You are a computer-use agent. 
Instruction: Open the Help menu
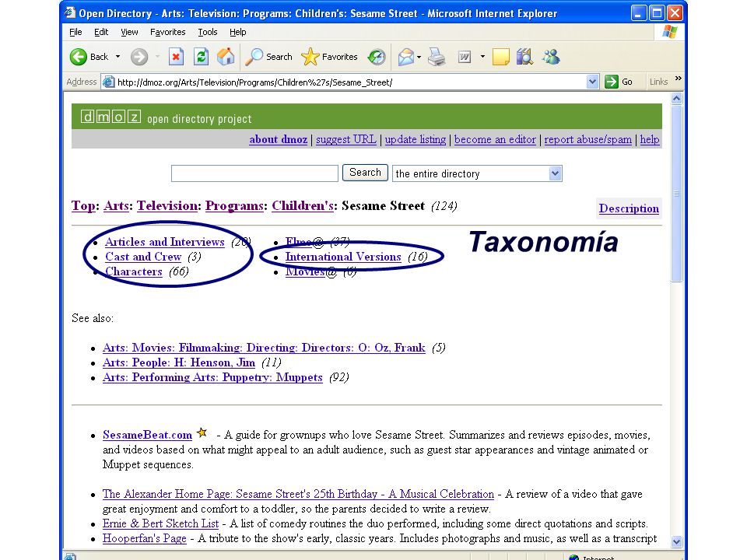238,32
